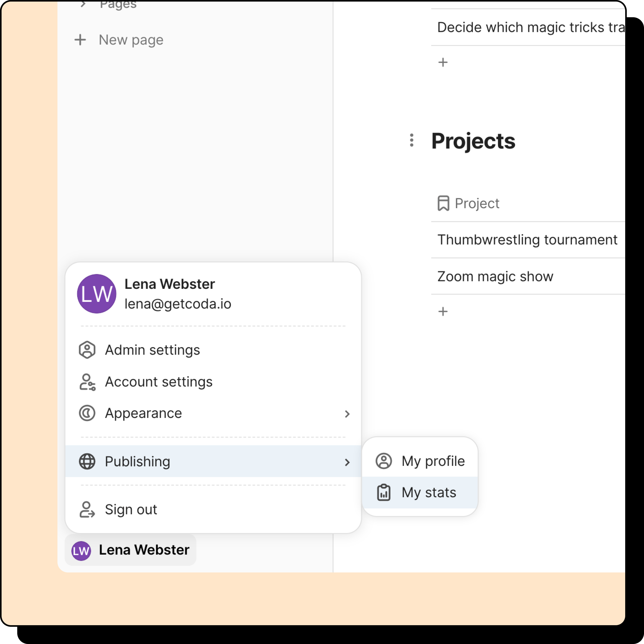Choose My profile in Publishing submenu
The image size is (644, 644).
coord(433,461)
